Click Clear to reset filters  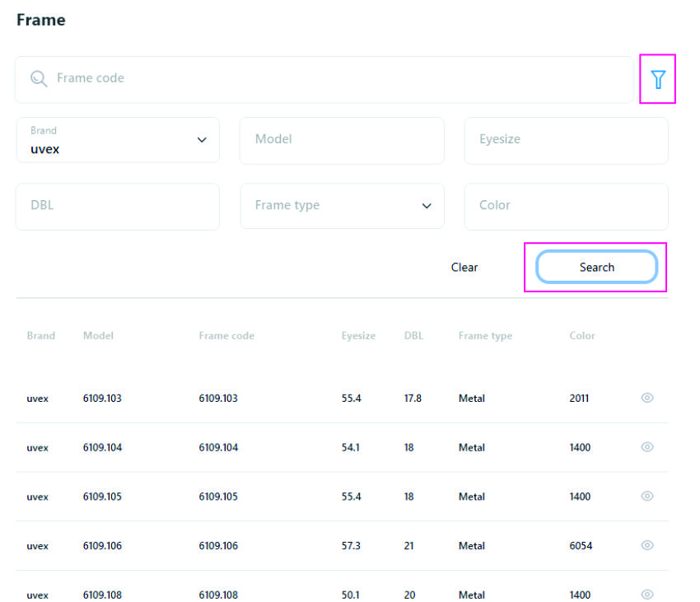pos(464,268)
